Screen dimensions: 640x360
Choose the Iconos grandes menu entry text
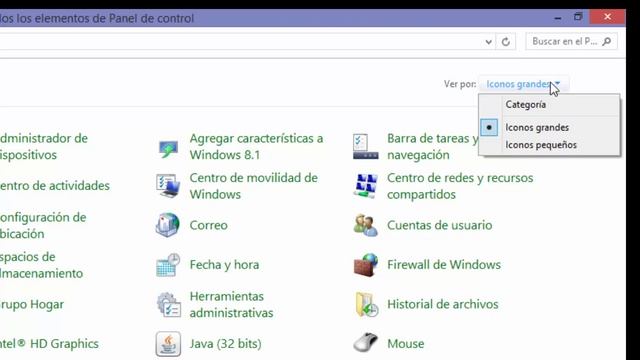pyautogui.click(x=537, y=127)
